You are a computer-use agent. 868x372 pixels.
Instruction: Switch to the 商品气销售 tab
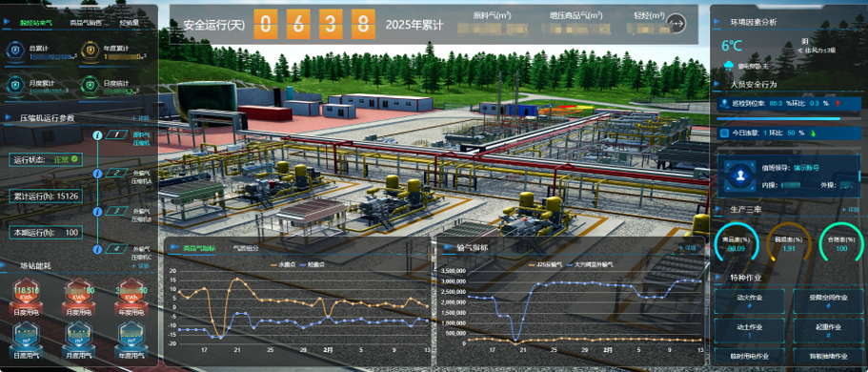(86, 23)
